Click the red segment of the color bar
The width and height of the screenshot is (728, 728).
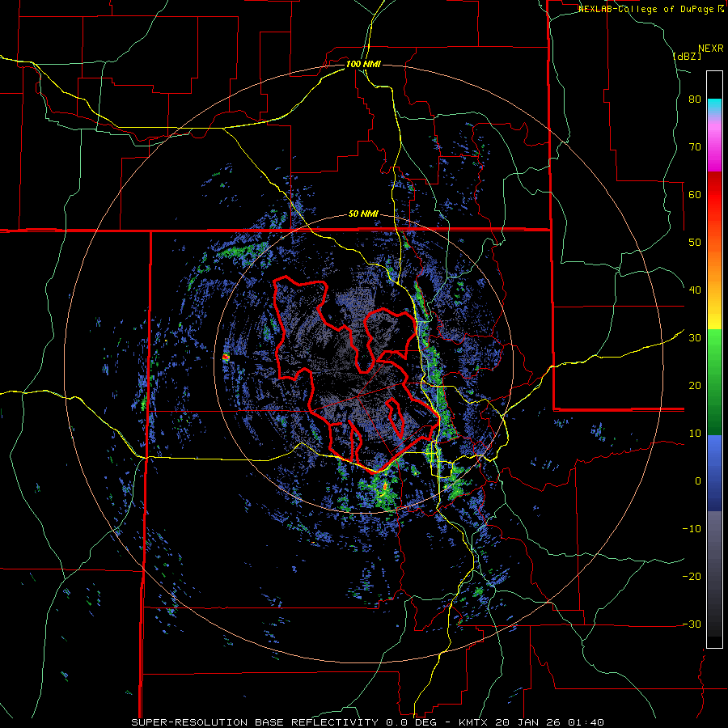coord(714,195)
